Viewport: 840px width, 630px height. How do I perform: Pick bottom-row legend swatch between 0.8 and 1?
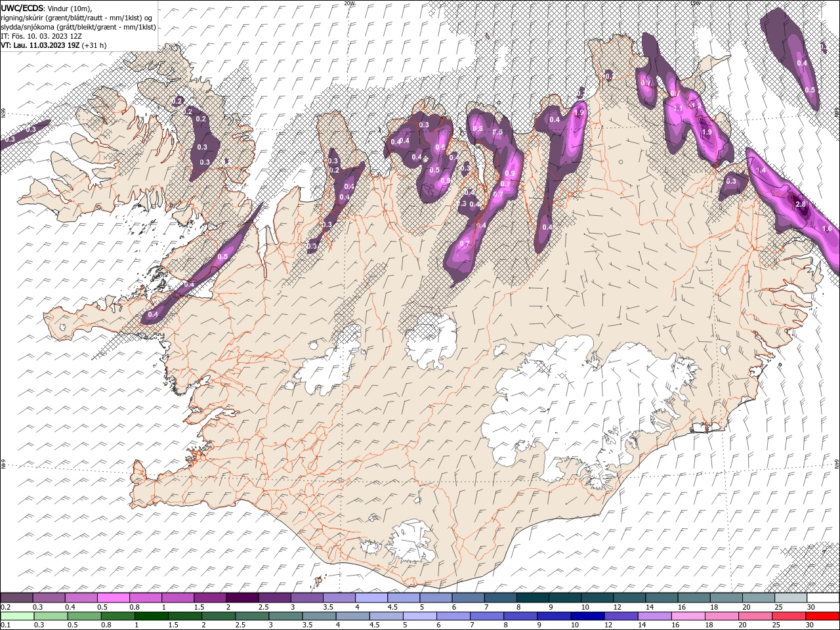click(117, 616)
